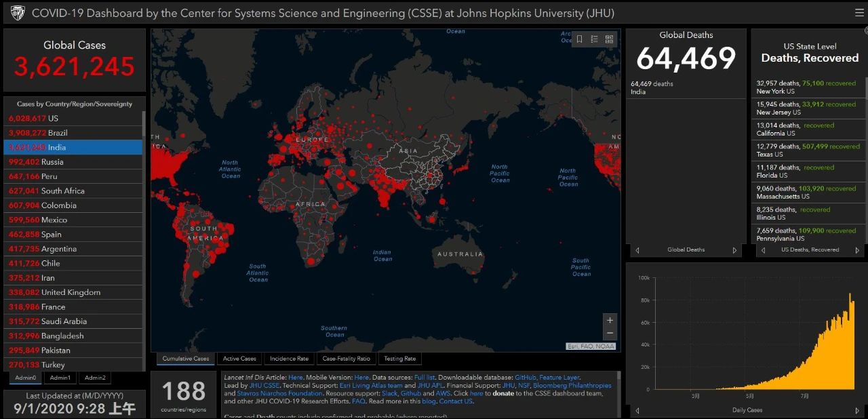Go to previous Global Deaths panel page
This screenshot has height=419, width=868.
click(637, 250)
